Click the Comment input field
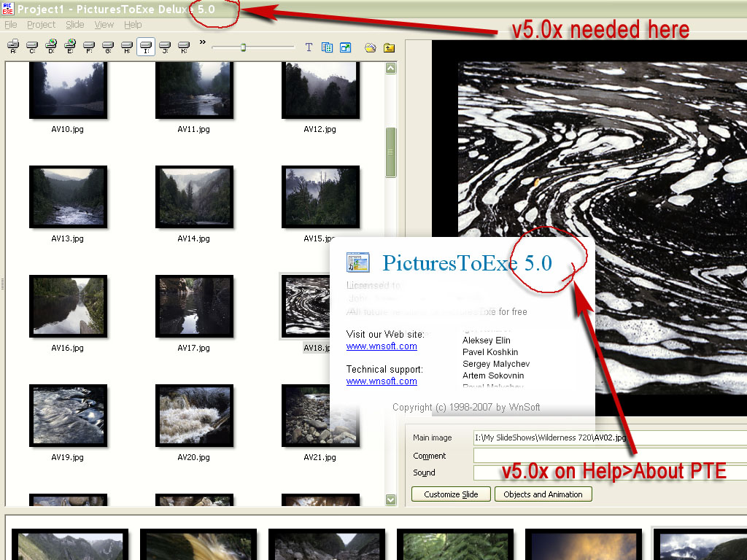This screenshot has height=560, width=747. click(x=611, y=455)
